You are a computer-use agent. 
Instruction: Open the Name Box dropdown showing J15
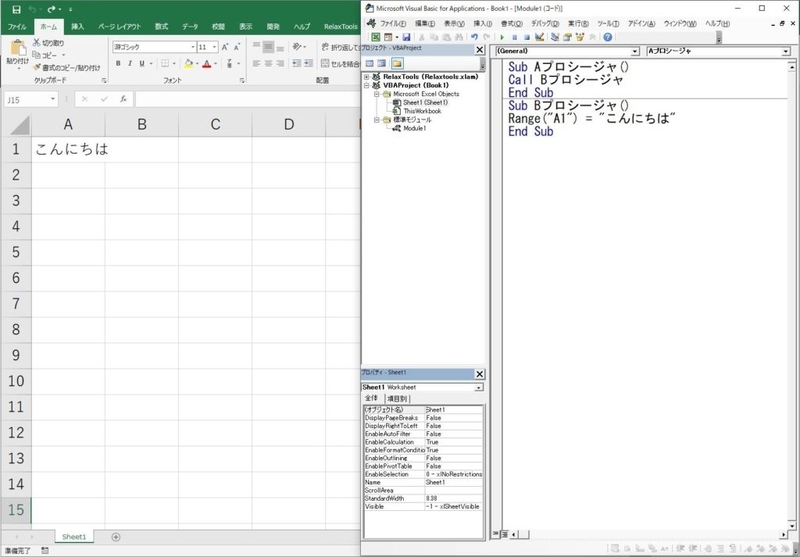pos(53,99)
